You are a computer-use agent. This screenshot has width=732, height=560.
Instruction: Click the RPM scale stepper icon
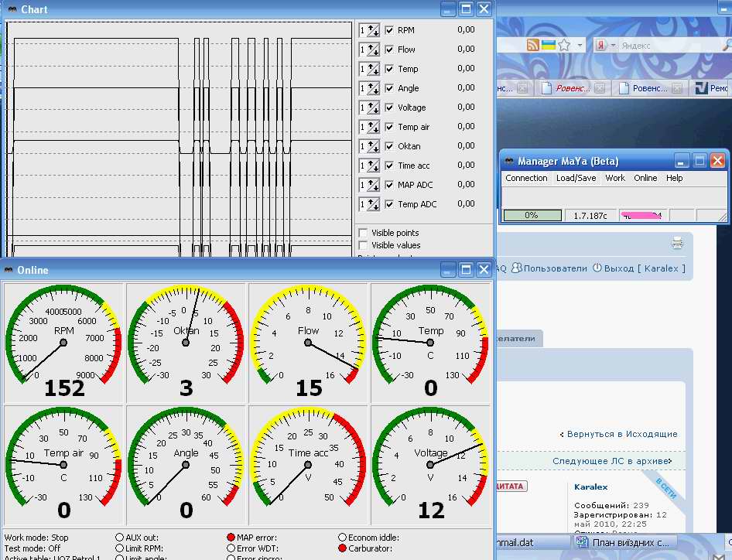369,30
